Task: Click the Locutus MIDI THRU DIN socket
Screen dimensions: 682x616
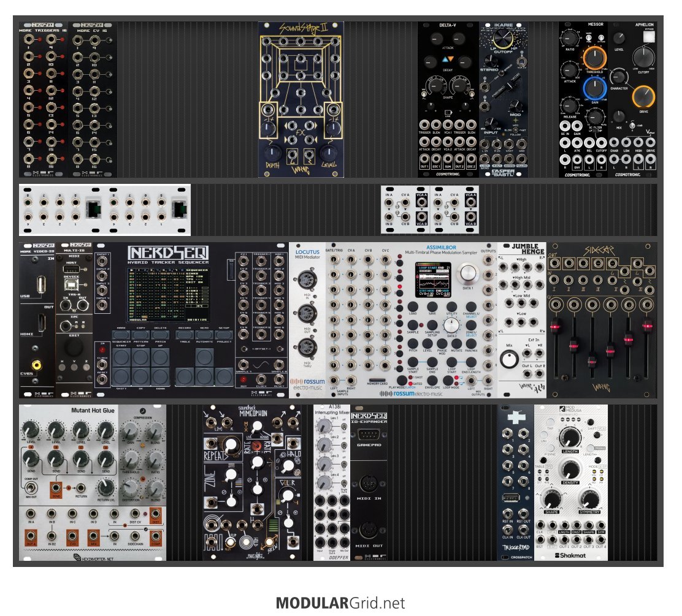Action: [307, 348]
